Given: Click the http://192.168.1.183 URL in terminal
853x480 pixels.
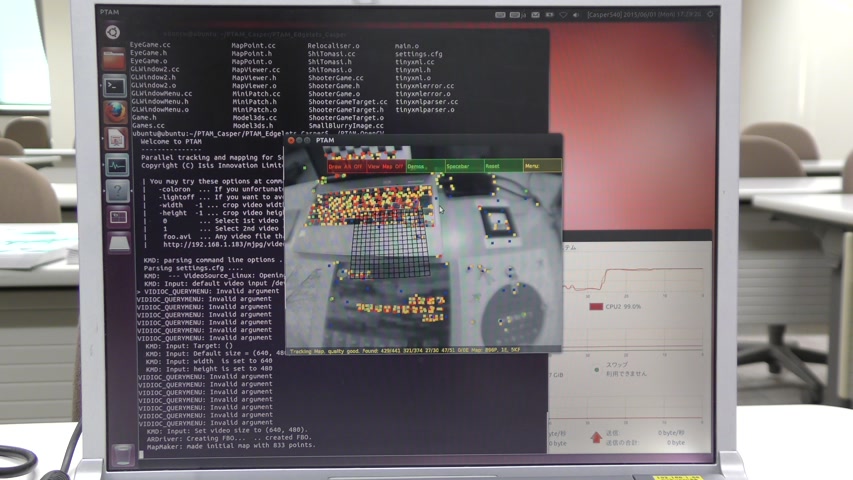Looking at the screenshot, I should click(x=223, y=244).
